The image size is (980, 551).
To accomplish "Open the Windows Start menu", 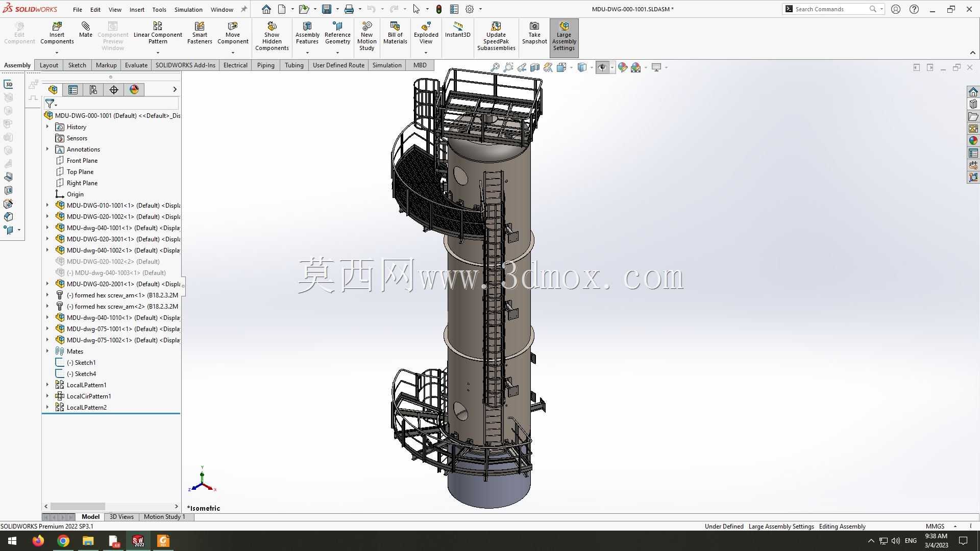I will (x=12, y=541).
